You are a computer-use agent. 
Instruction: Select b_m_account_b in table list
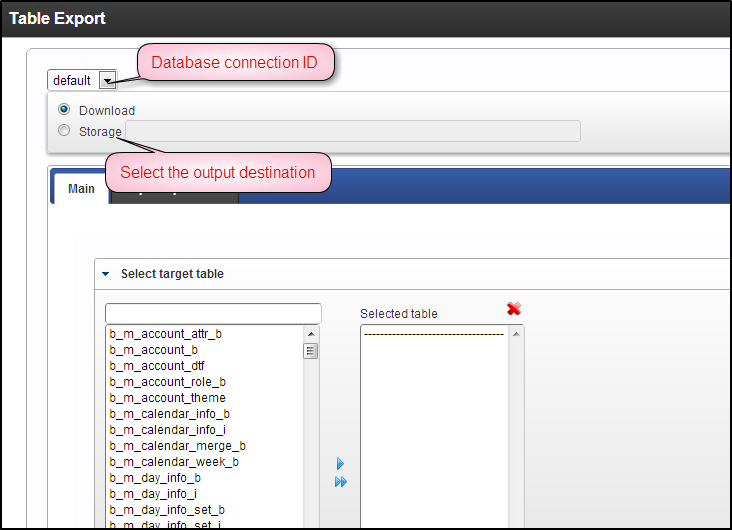coord(154,350)
